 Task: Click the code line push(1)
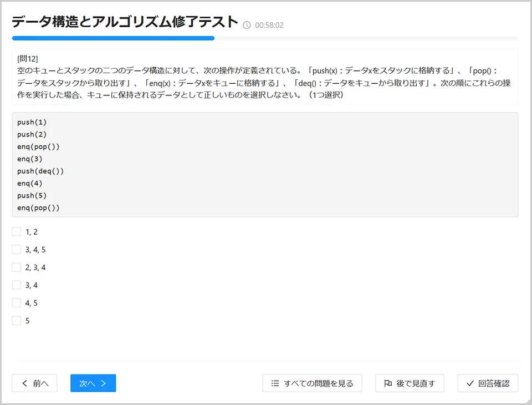click(32, 122)
